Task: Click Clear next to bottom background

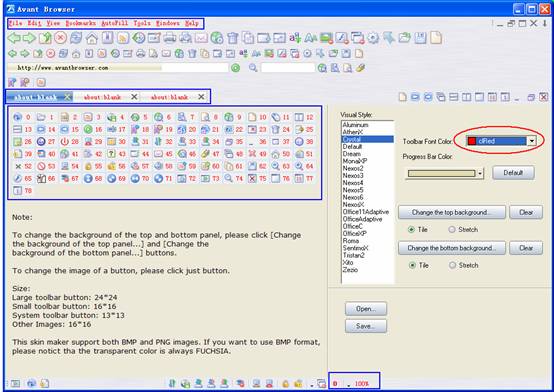Action: tap(526, 248)
